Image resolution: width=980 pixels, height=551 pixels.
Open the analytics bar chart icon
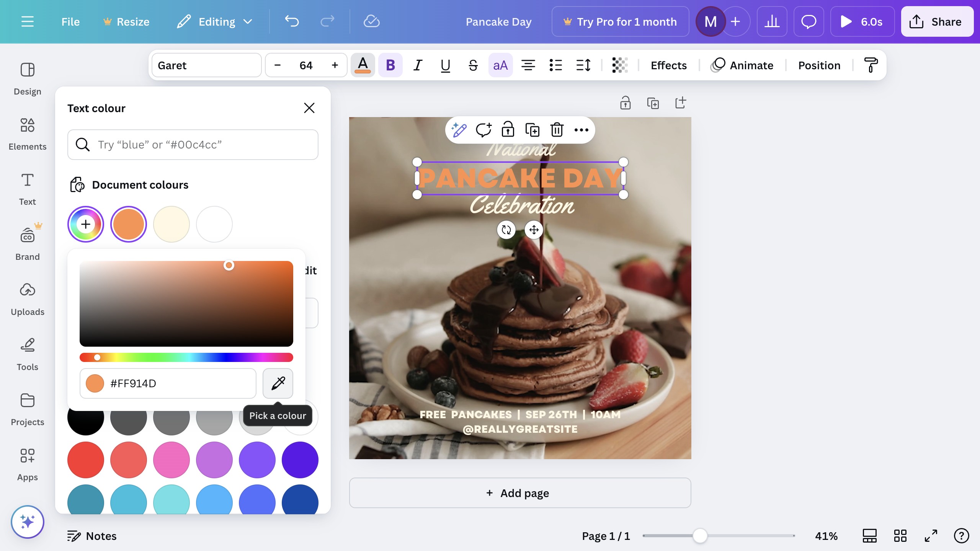pos(772,22)
